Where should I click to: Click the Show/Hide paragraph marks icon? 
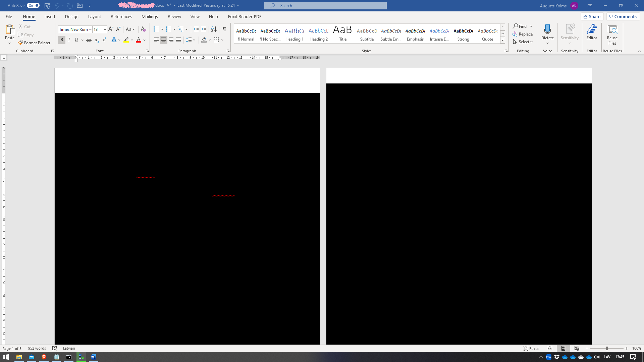[224, 29]
